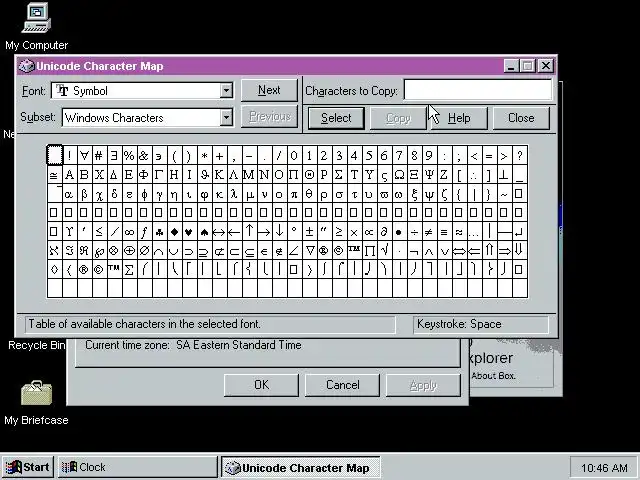
Task: Select the lozenge character cell
Action: point(54,270)
